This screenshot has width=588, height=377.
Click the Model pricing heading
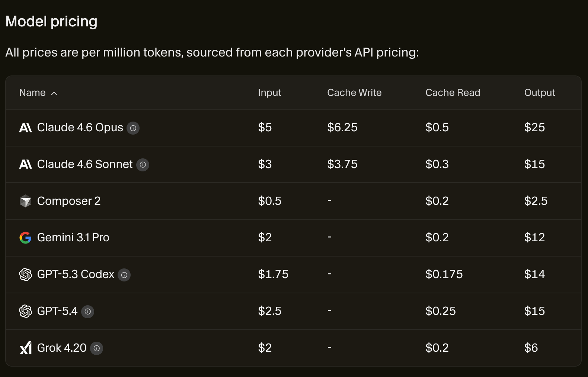(x=51, y=22)
